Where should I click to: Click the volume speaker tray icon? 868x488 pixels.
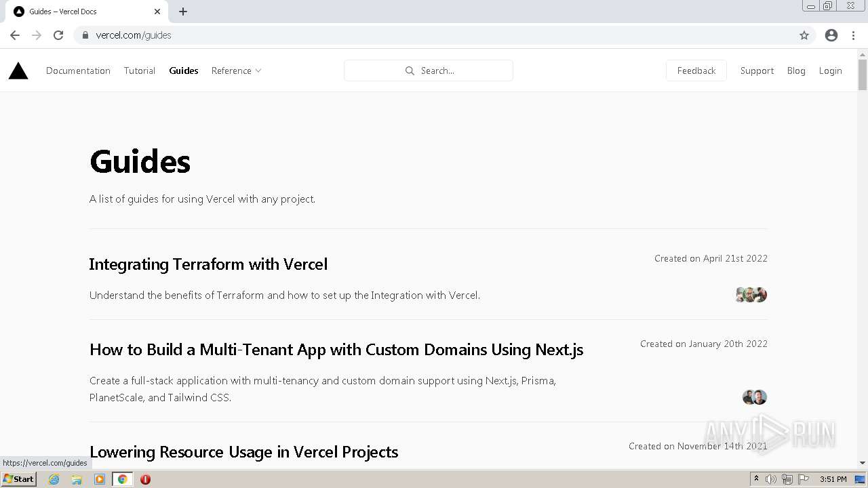[x=771, y=479]
